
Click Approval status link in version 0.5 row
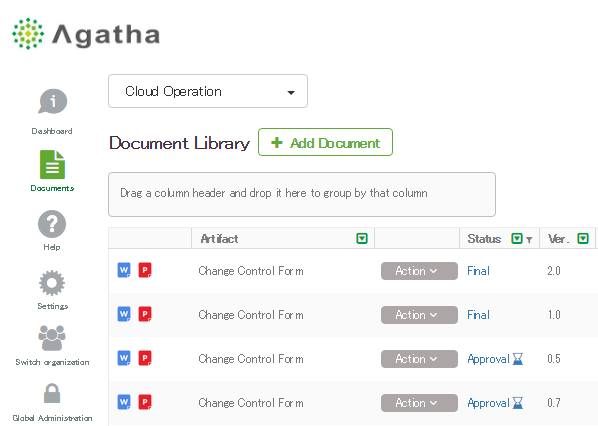(x=488, y=359)
